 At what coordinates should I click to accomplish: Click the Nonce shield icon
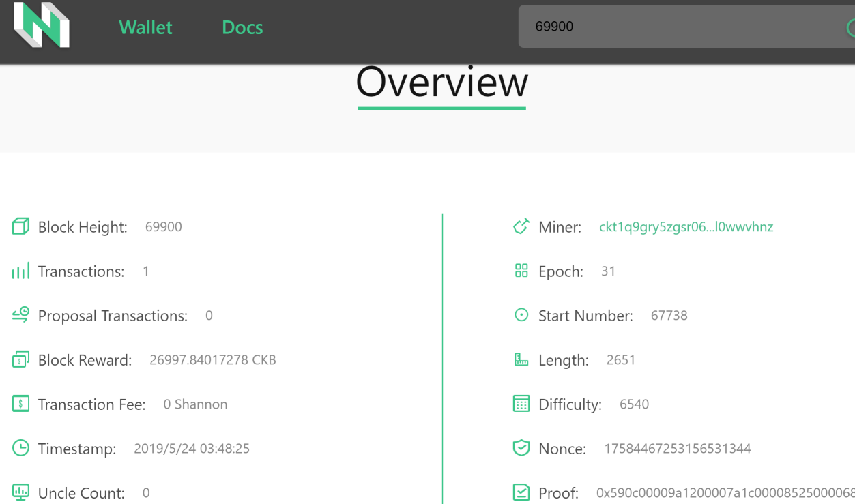point(521,448)
